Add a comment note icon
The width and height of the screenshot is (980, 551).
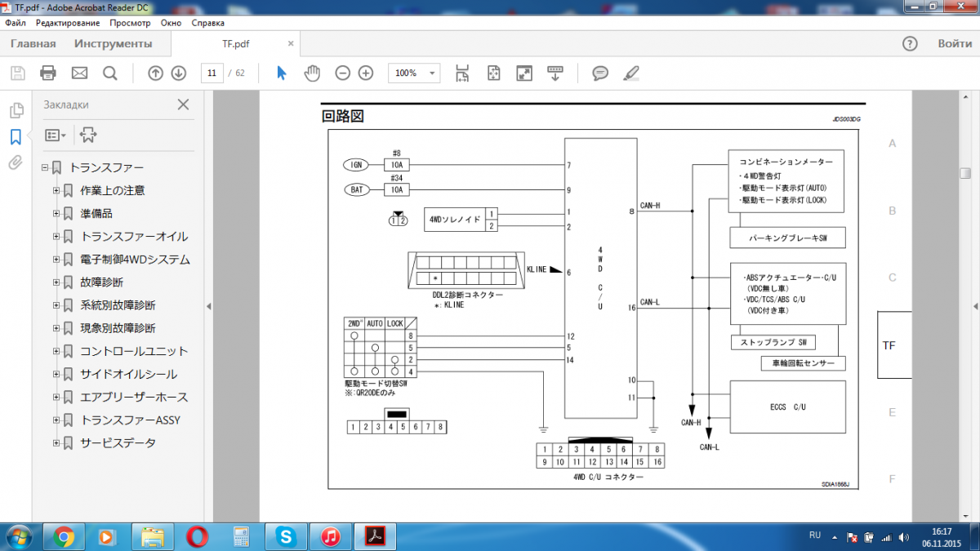click(x=600, y=73)
